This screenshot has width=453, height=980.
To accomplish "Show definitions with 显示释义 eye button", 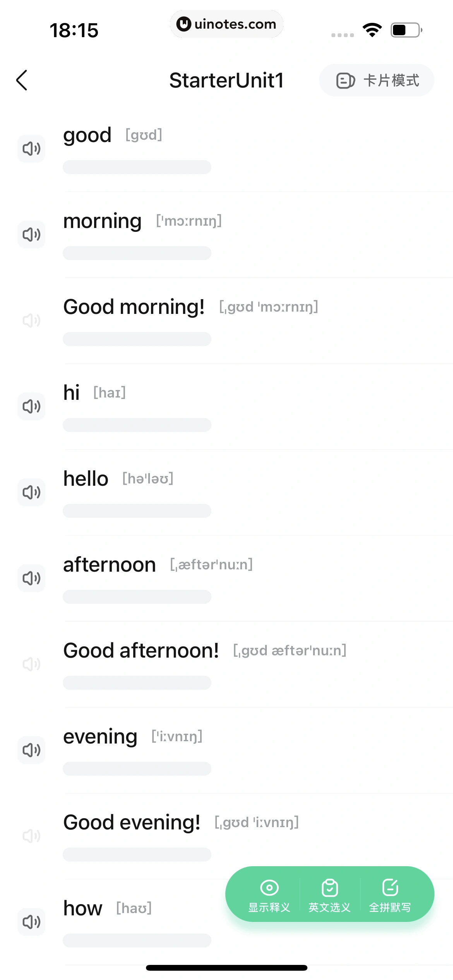I will pos(269,895).
